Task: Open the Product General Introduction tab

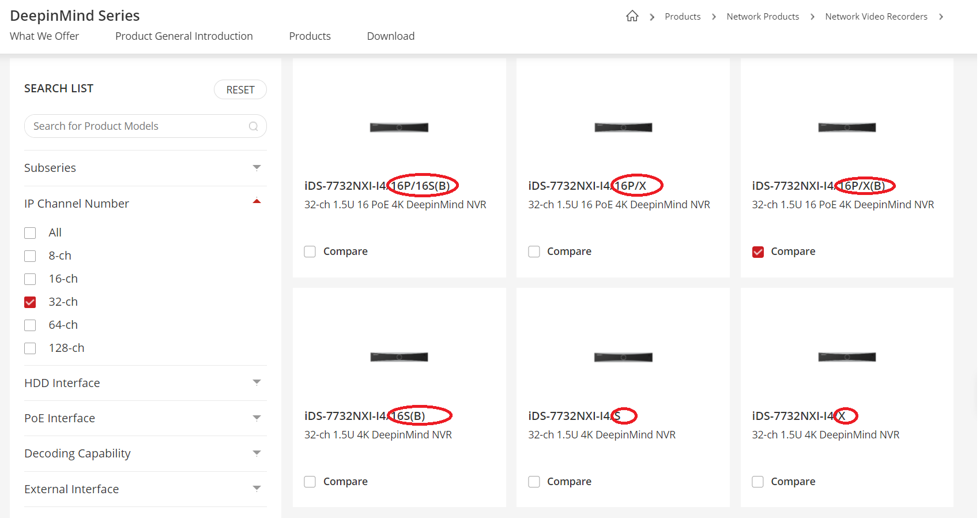Action: click(184, 36)
